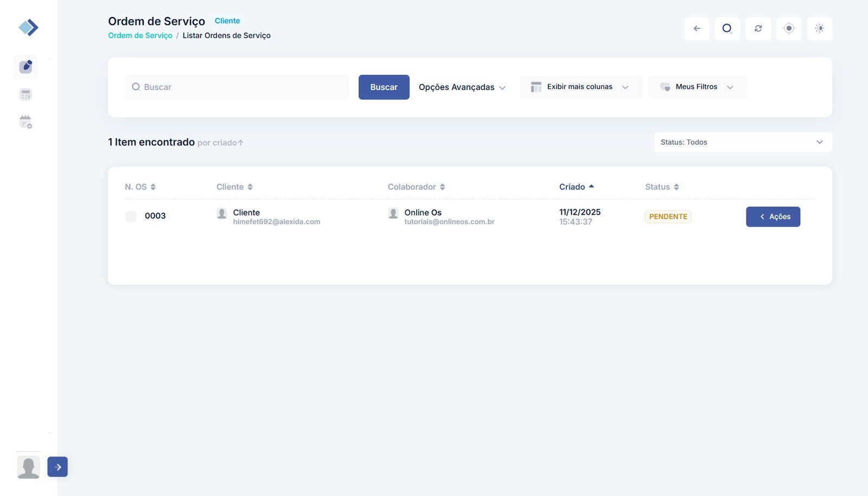The image size is (868, 496).
Task: Click the refresh icon in top toolbar
Action: [x=758, y=29]
